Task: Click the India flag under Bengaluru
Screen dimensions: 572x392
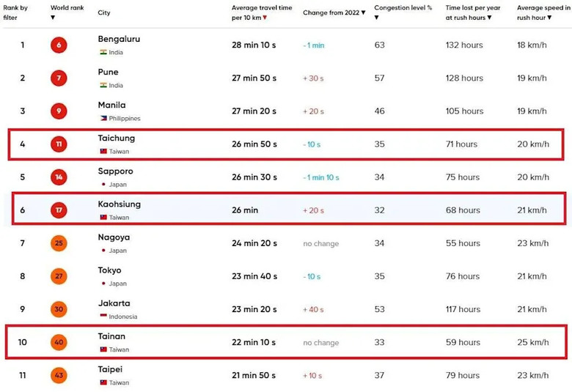Action: point(103,52)
